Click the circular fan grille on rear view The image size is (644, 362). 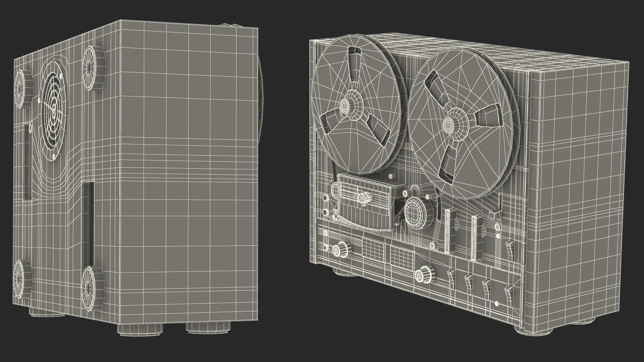[54, 111]
